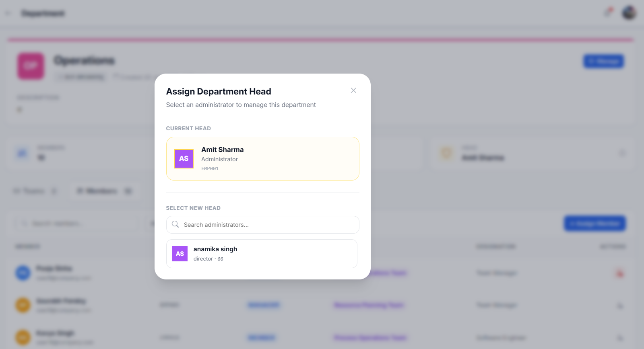Click the 'director · 66' subtitle text
Screen dimensions: 644x349
(208, 259)
